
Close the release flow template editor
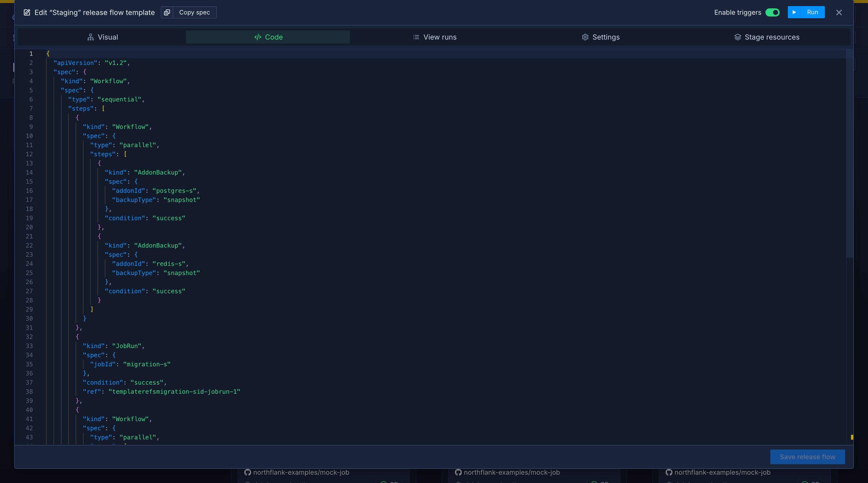pos(839,12)
